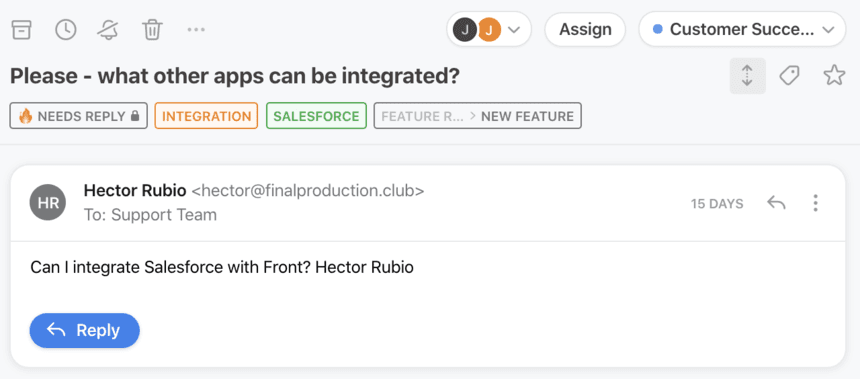Archive this conversation with the box icon
Viewport: 860px width, 379px height.
[21, 30]
